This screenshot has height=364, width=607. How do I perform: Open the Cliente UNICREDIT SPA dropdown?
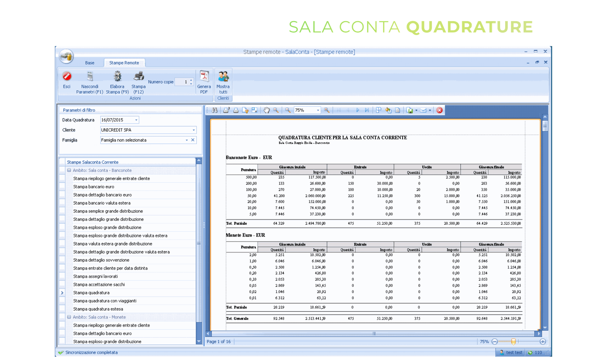pos(193,130)
